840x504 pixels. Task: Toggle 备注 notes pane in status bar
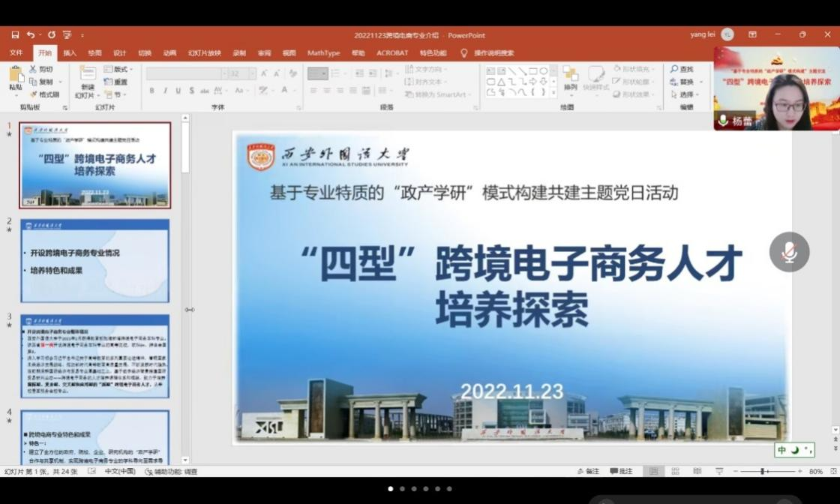[588, 472]
